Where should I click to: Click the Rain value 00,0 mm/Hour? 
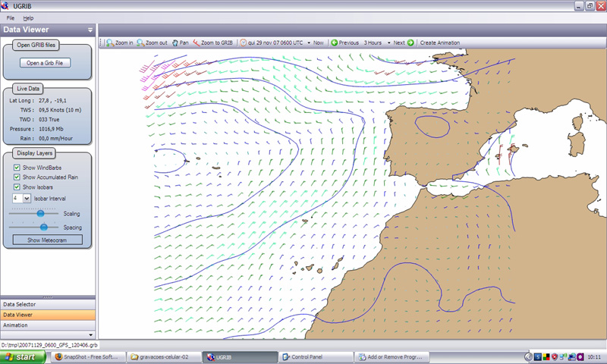pos(55,139)
